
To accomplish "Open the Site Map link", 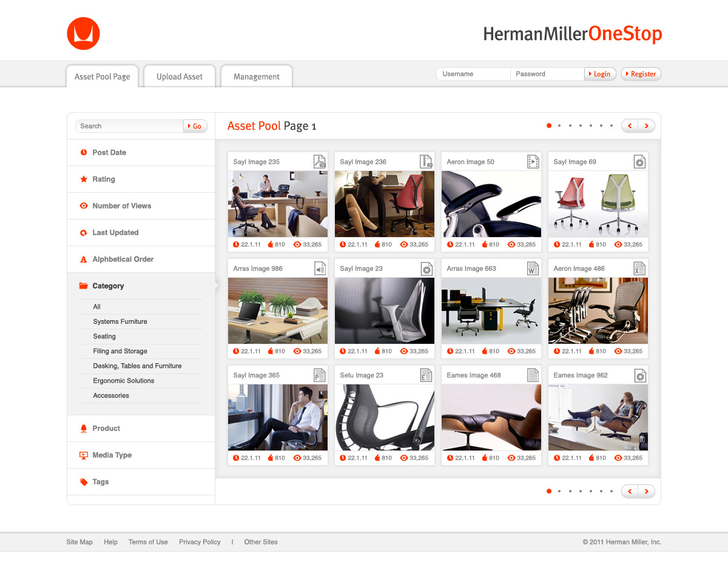I will pyautogui.click(x=79, y=542).
